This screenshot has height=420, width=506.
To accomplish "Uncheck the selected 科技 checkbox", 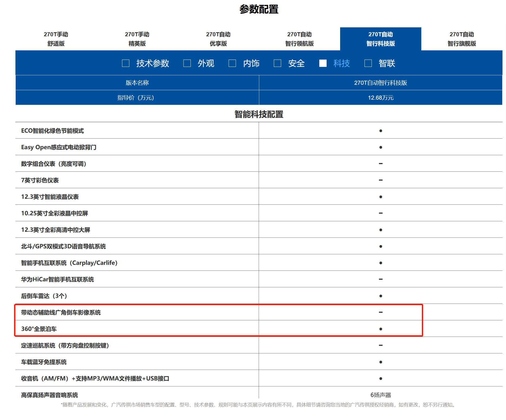I will point(323,63).
